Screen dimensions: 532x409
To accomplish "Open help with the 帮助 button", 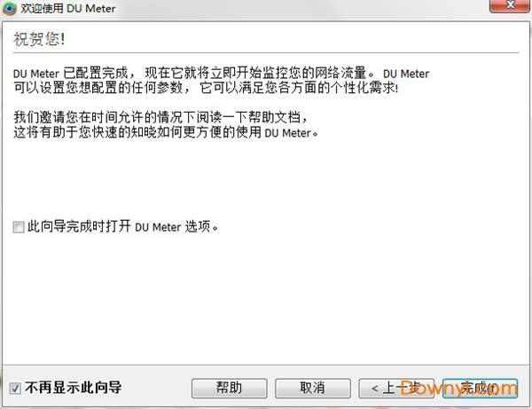I will (x=230, y=388).
